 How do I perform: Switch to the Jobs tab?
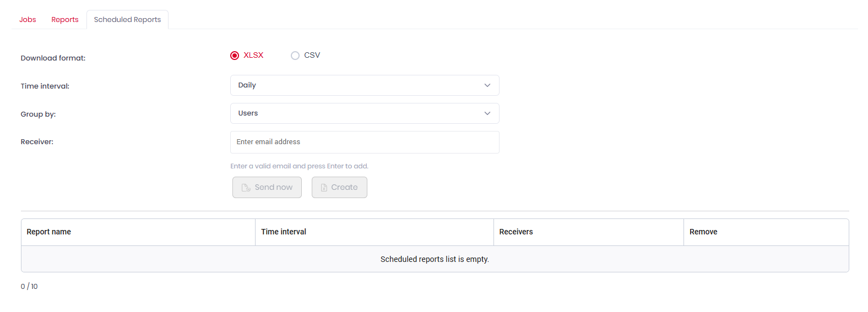pos(28,20)
